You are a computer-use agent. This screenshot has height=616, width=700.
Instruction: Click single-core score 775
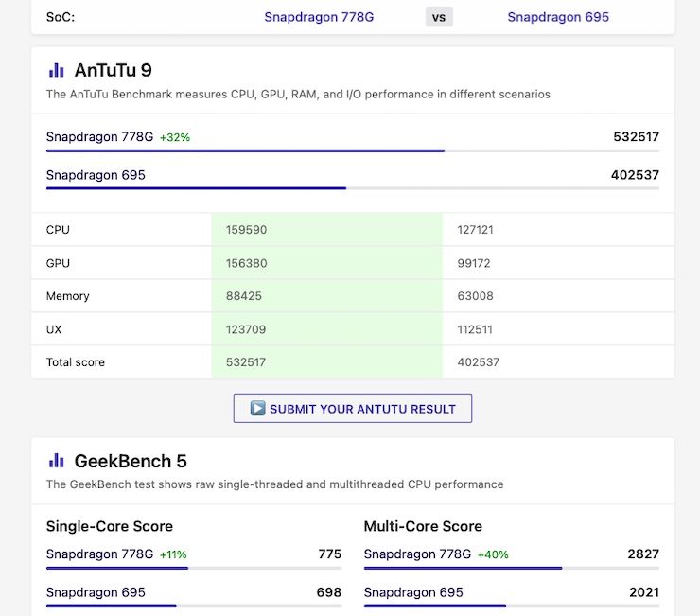point(330,554)
